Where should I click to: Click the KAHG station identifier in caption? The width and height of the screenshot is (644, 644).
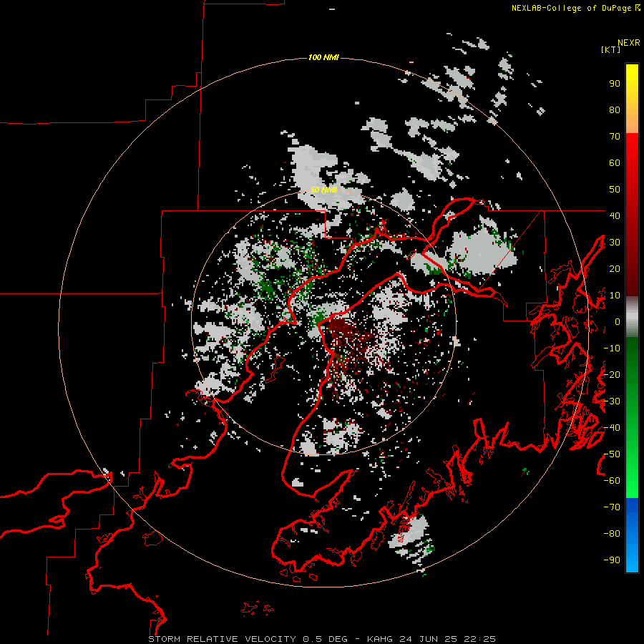pos(379,639)
